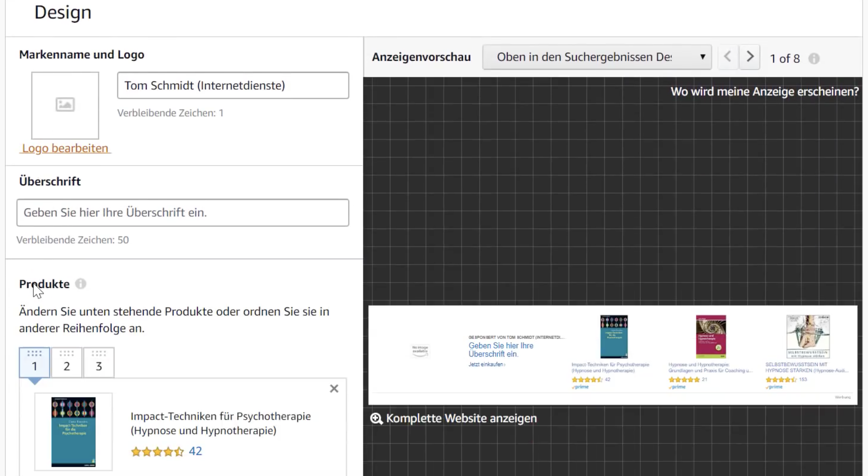Viewport: 868px width, 476px height.
Task: Click magnifier icon for Komplette Website
Action: pyautogui.click(x=376, y=418)
